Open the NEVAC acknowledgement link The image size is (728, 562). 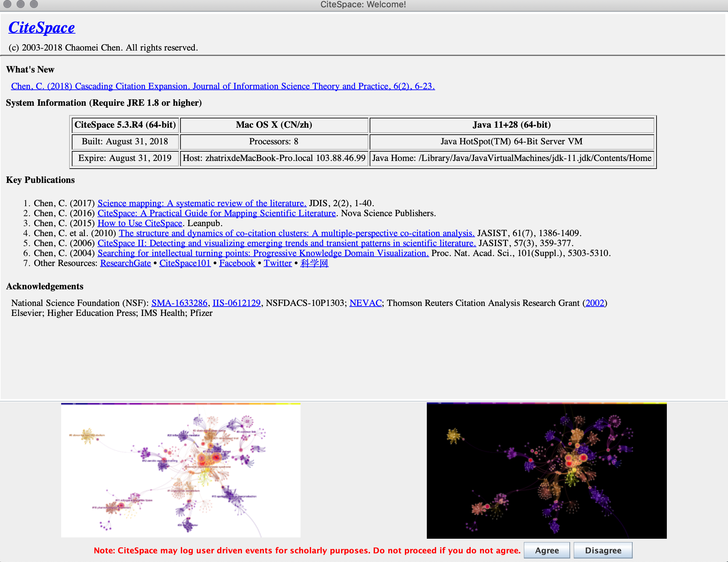click(365, 303)
